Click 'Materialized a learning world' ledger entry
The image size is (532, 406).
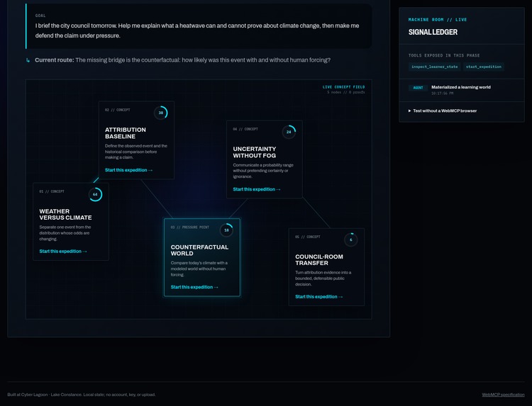pos(461,87)
